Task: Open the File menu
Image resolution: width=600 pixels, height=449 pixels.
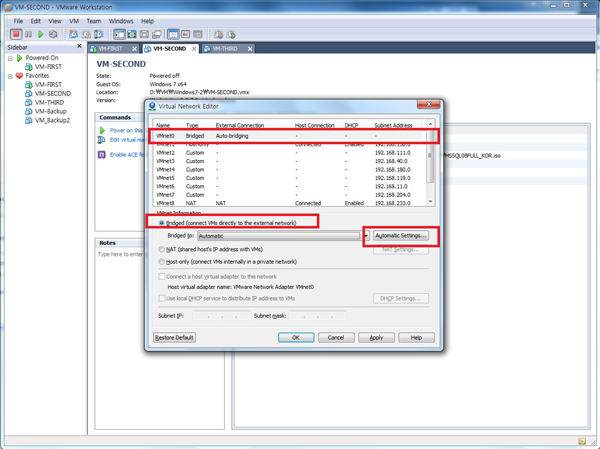Action: (x=18, y=21)
